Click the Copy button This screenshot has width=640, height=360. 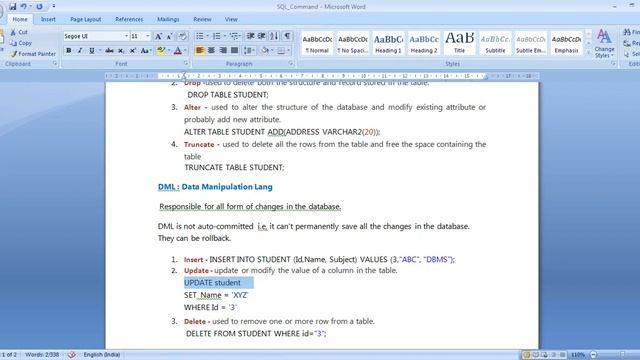[20, 43]
